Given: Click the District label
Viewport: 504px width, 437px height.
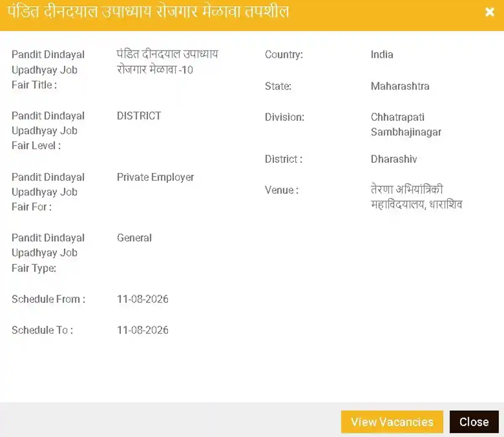Looking at the screenshot, I should 283,159.
